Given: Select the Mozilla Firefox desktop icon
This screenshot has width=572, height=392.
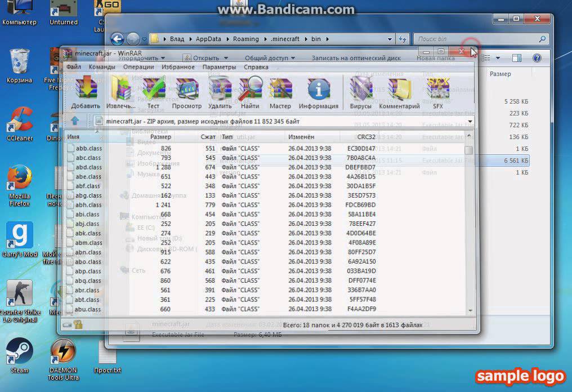Looking at the screenshot, I should (x=19, y=185).
